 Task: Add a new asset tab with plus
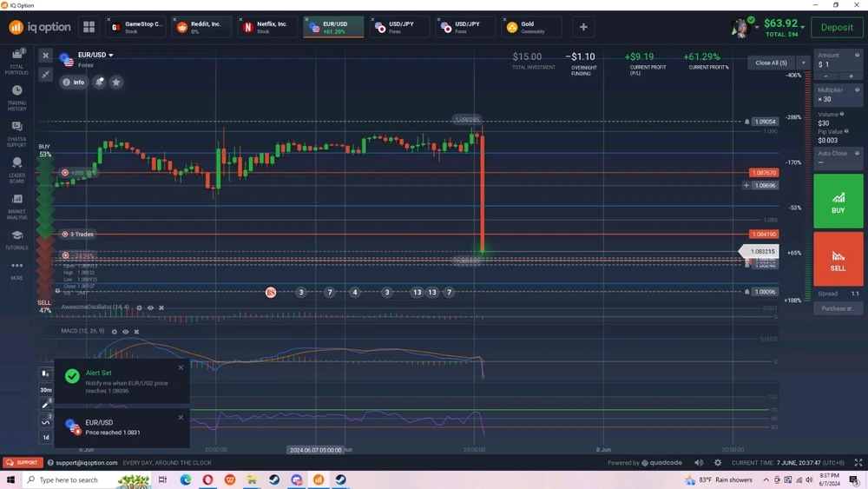pyautogui.click(x=583, y=27)
